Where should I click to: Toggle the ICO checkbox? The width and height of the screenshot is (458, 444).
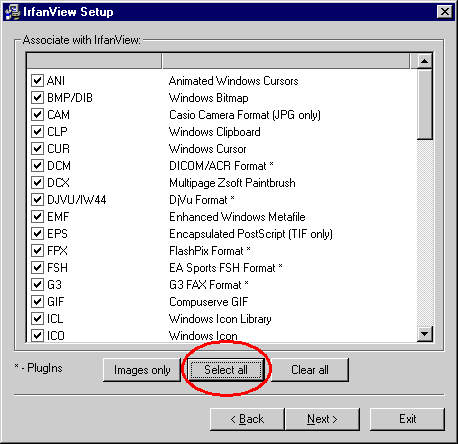[37, 335]
